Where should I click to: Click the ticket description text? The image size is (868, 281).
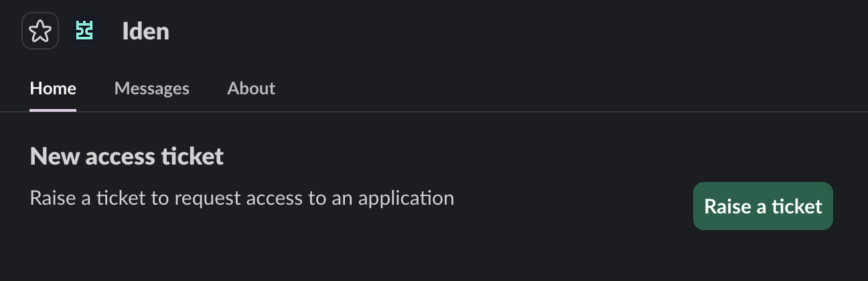[x=242, y=198]
